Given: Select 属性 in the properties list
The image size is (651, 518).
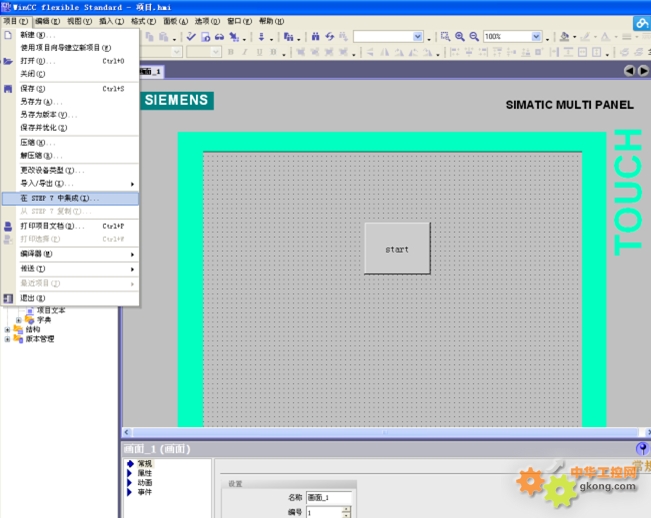Looking at the screenshot, I should (x=145, y=473).
